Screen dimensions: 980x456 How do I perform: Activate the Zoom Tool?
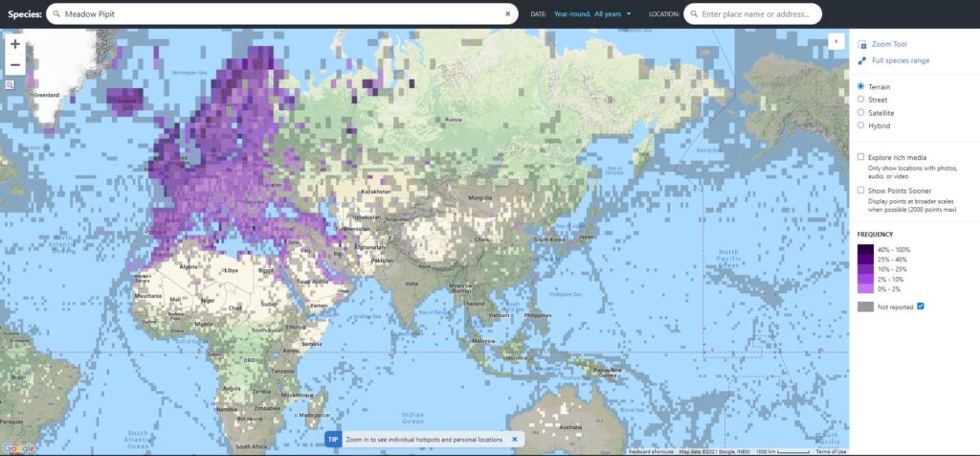[888, 44]
